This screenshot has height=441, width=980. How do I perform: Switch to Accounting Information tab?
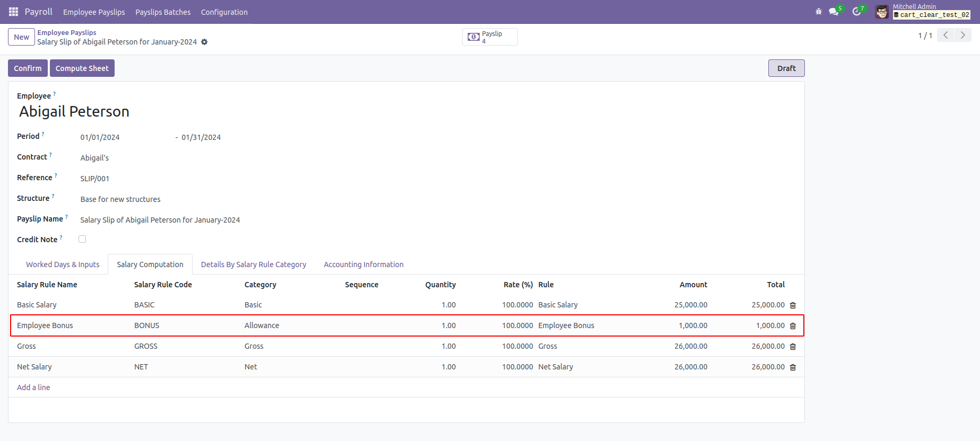pyautogui.click(x=363, y=264)
